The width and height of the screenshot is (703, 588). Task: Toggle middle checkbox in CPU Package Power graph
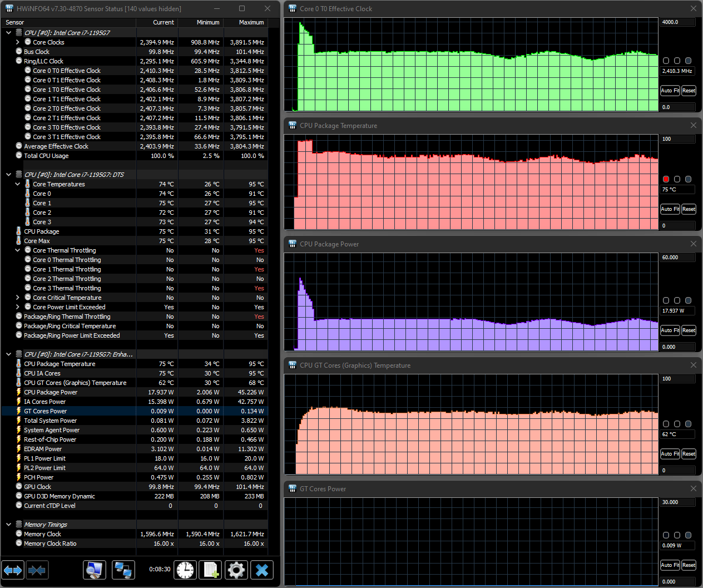click(677, 300)
